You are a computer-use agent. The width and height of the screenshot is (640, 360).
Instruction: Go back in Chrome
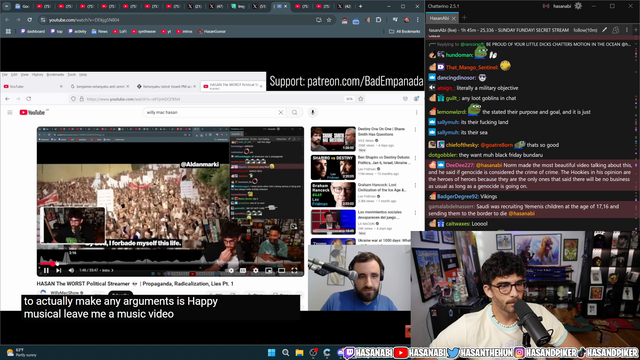[x=7, y=20]
